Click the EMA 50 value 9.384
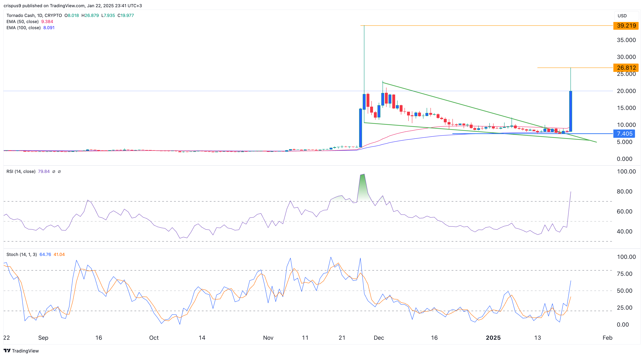This screenshot has height=357, width=644. tap(47, 21)
